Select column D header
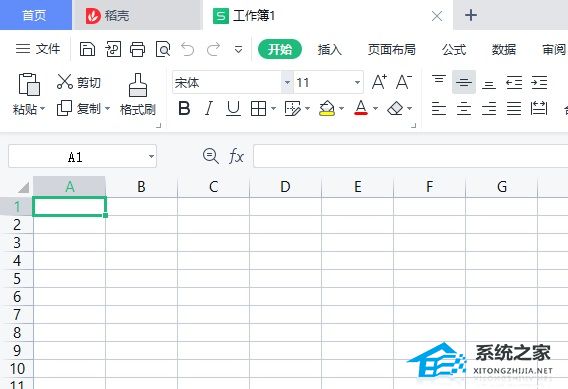Viewport: 568px width, 389px height. pos(285,187)
